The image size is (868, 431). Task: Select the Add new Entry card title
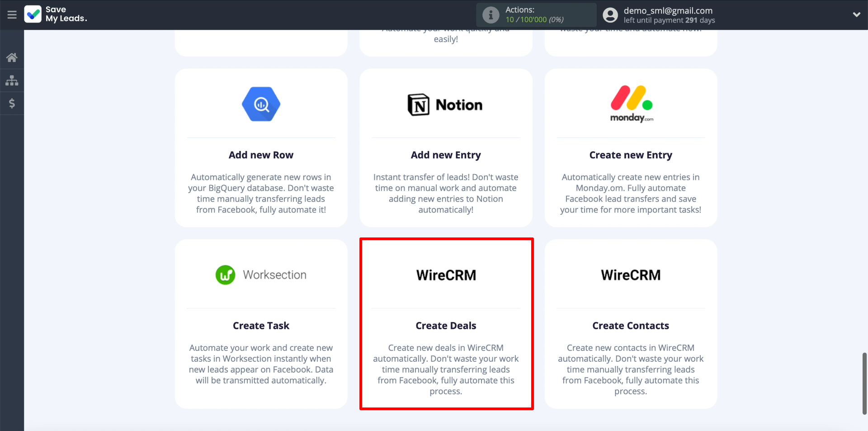tap(446, 155)
